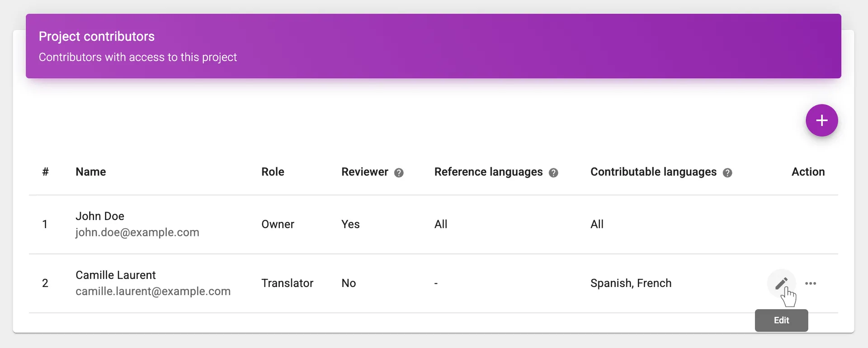The height and width of the screenshot is (348, 868).
Task: Click the Project contributors heading
Action: [97, 36]
